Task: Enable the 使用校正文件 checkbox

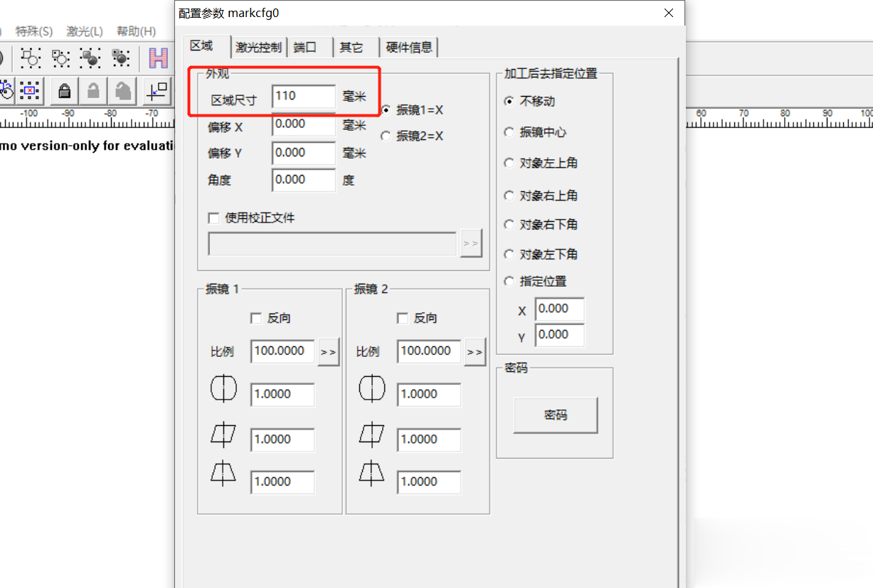Action: [x=213, y=218]
